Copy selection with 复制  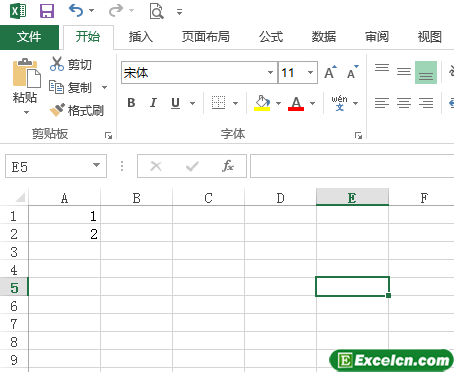[70, 87]
